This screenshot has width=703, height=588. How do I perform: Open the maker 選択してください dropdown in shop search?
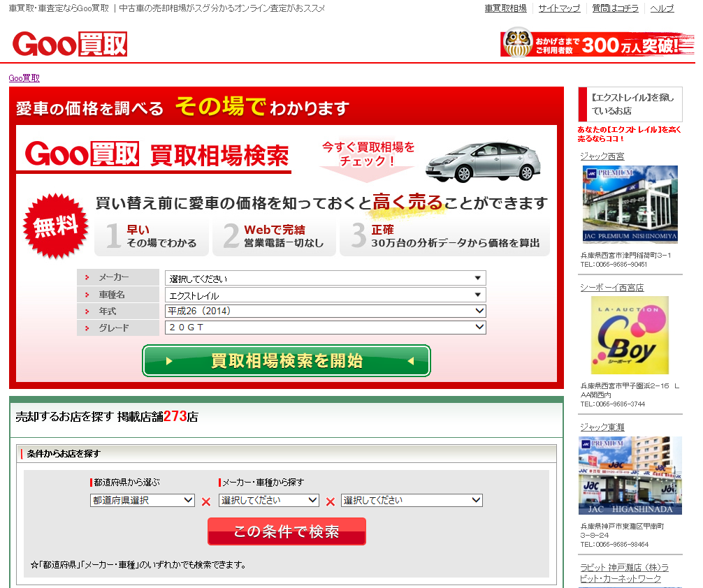coord(268,500)
